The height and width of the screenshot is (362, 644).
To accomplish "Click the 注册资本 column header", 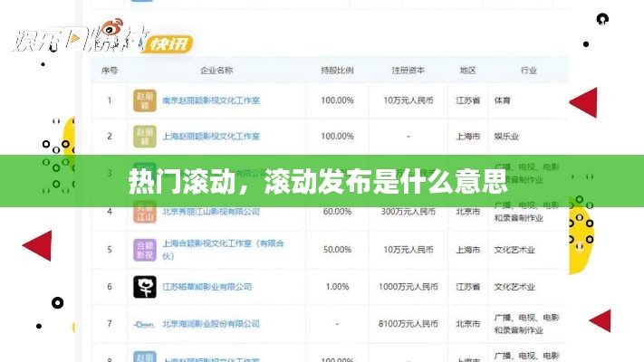I will point(407,70).
